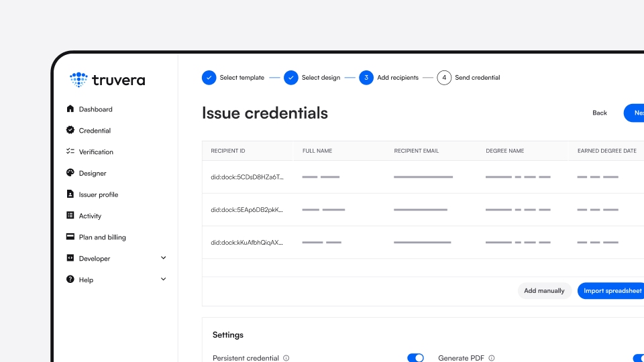
Task: Click the Designer palette icon
Action: [70, 173]
